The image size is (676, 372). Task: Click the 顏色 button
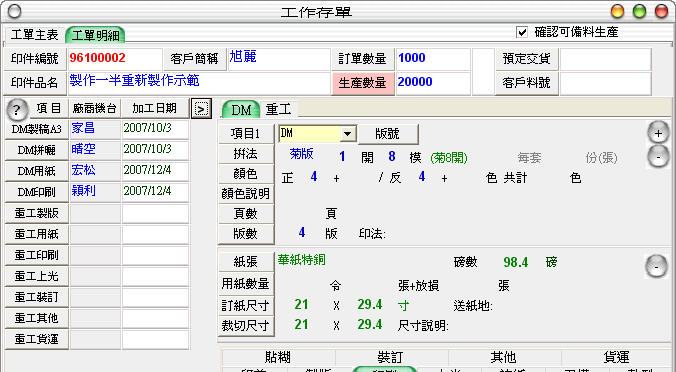pyautogui.click(x=246, y=173)
